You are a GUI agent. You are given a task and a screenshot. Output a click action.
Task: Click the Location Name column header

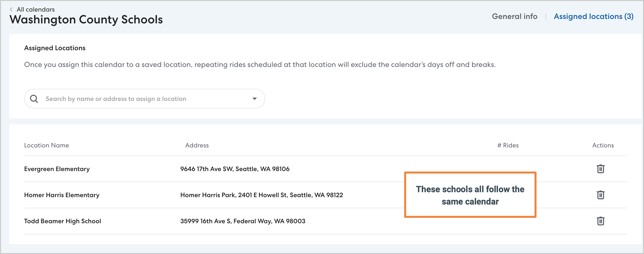pyautogui.click(x=46, y=145)
